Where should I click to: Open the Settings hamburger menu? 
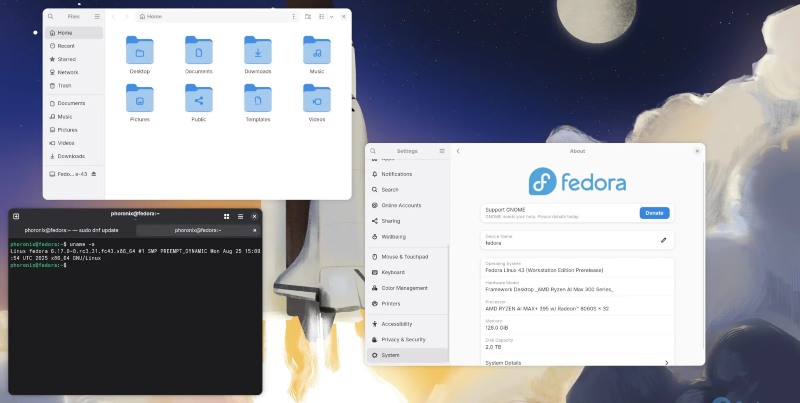442,151
